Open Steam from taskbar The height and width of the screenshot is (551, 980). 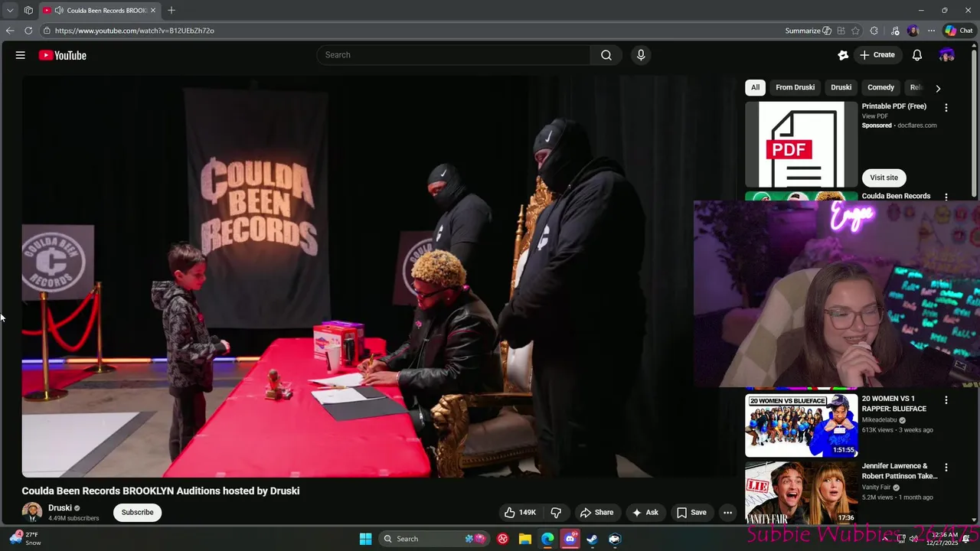coord(592,539)
